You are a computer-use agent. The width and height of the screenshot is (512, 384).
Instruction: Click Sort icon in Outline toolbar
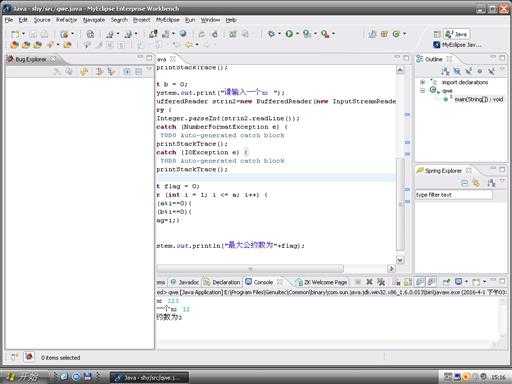(445, 71)
